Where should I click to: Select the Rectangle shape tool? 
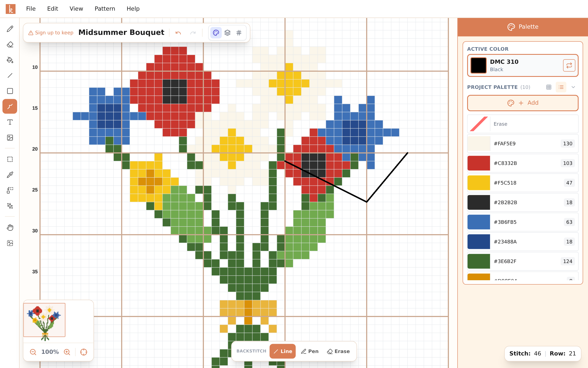(x=10, y=91)
